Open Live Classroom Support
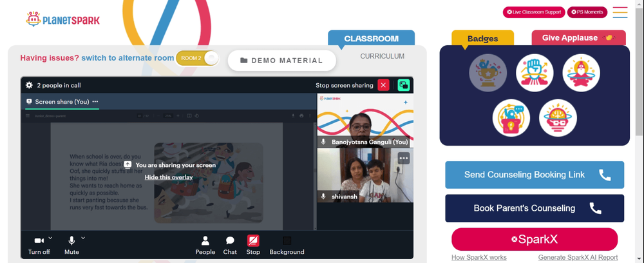 534,12
